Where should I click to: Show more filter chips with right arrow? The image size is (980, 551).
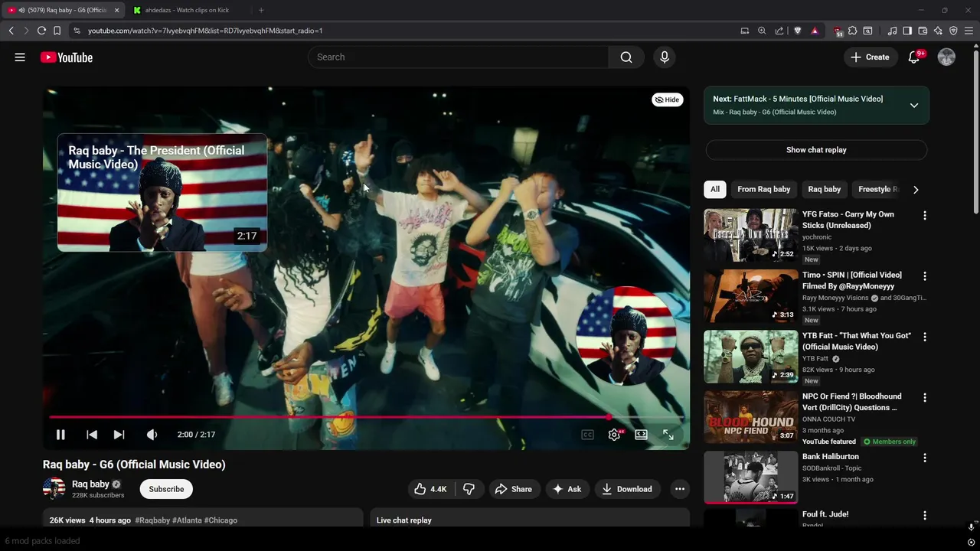click(x=916, y=190)
